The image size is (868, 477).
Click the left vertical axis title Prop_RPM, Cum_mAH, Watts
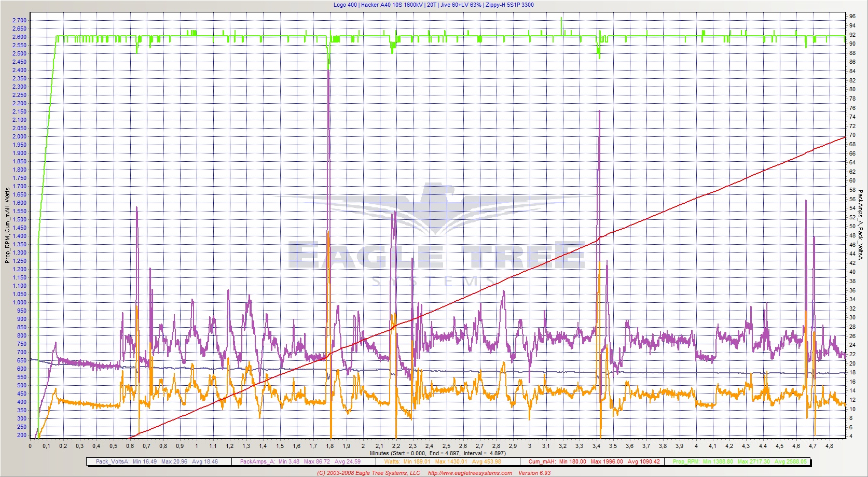(x=7, y=225)
